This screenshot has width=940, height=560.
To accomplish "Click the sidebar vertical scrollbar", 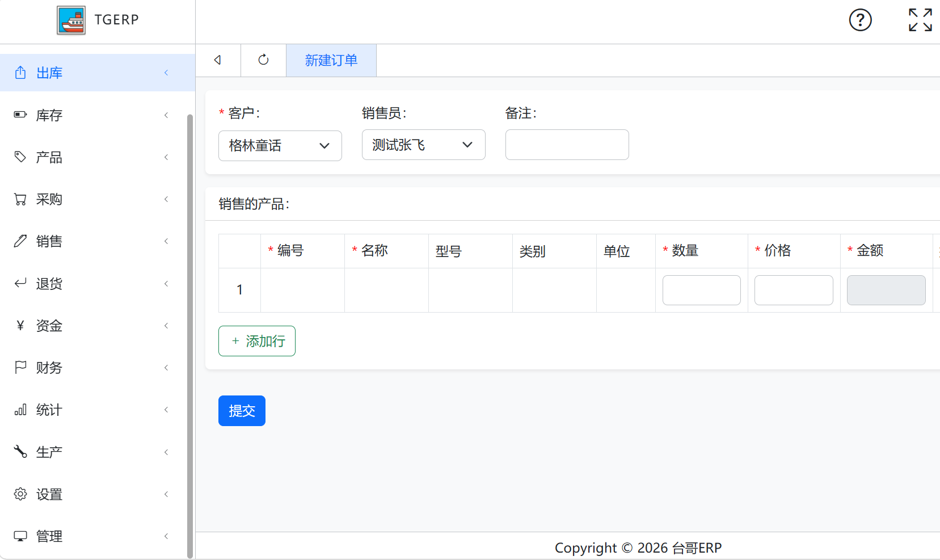I will [190, 336].
